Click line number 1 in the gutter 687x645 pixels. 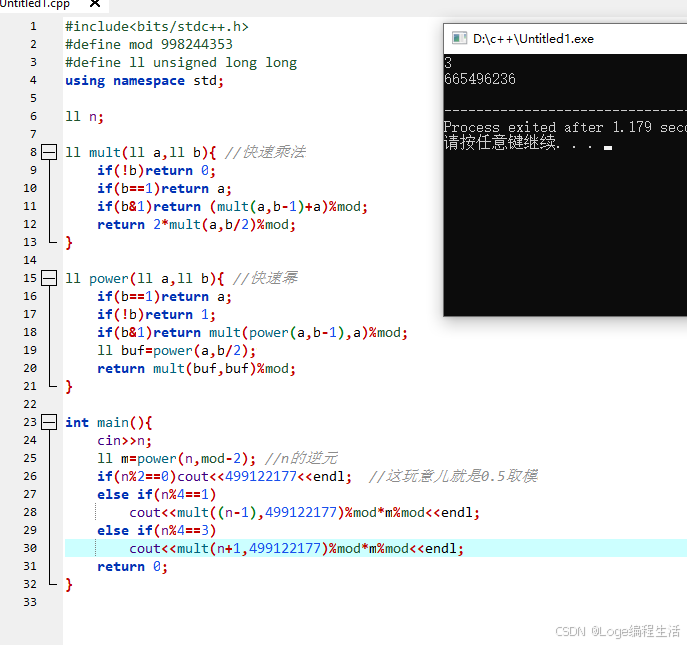pyautogui.click(x=33, y=26)
